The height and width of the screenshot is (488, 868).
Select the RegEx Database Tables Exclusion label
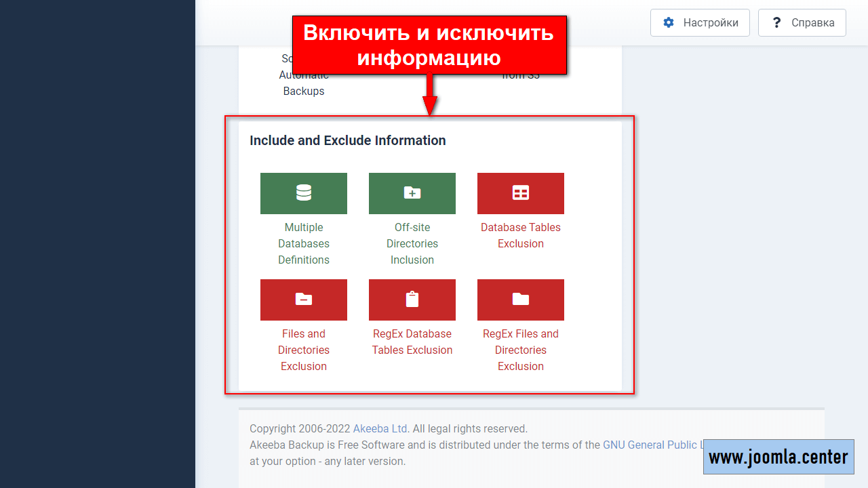(412, 342)
